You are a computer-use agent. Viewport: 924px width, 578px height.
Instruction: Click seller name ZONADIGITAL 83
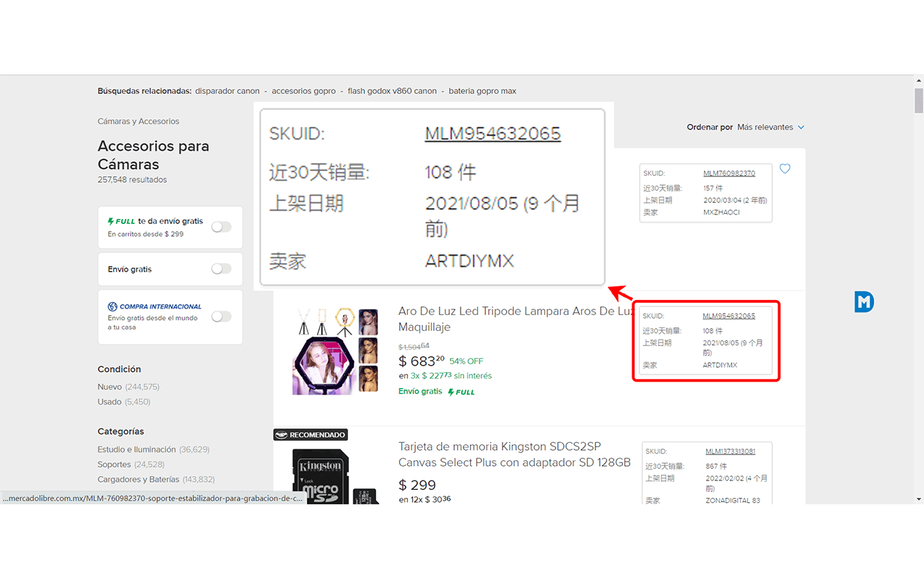pos(733,500)
